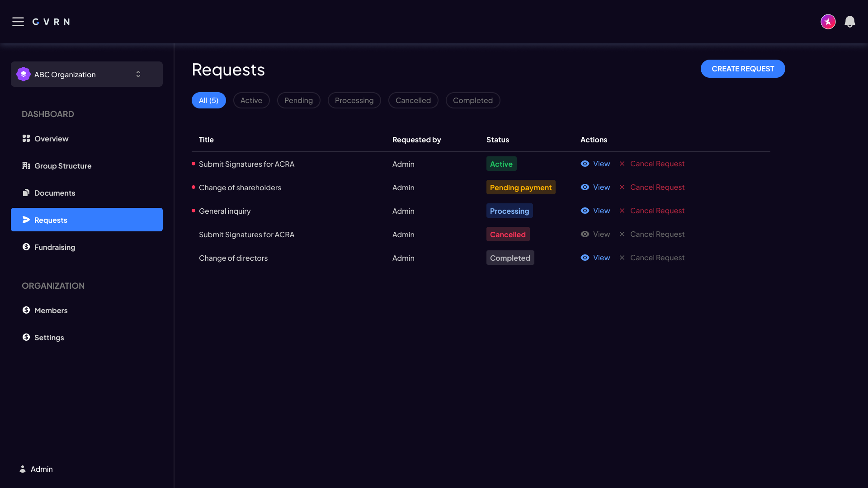
Task: Open the Settings label in the sidebar
Action: pos(49,338)
